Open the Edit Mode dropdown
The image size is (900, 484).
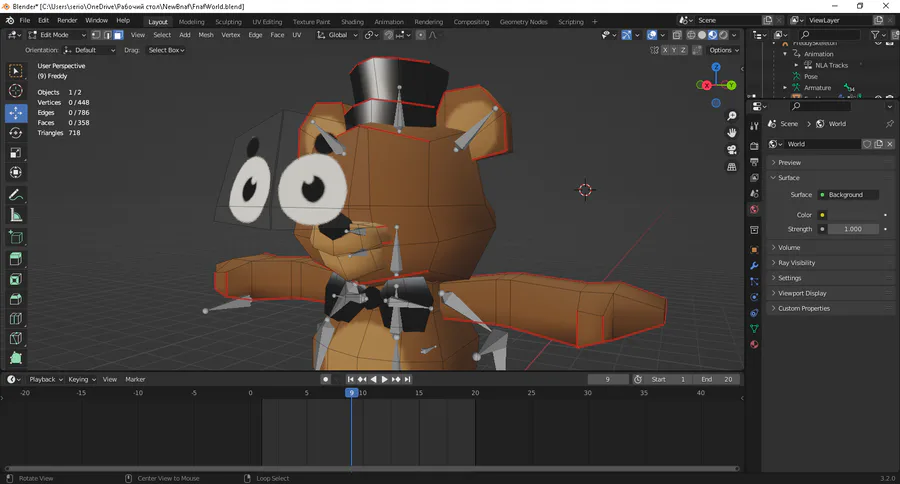(x=57, y=35)
